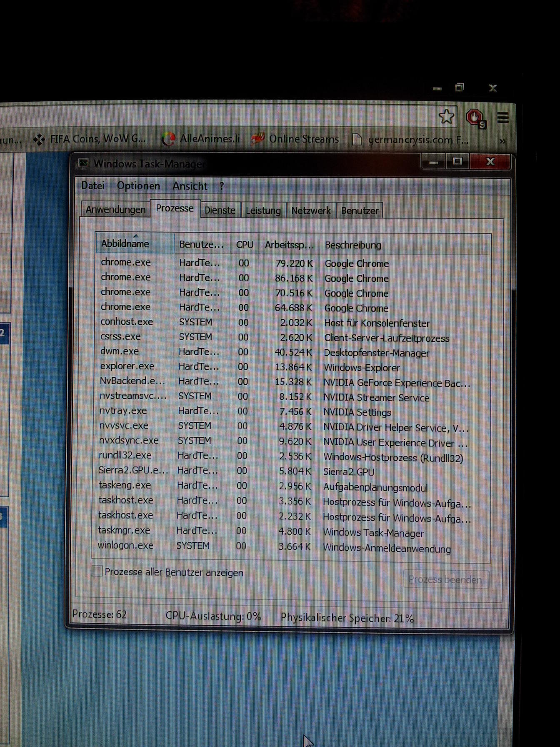Switch to the Netzwerk tab
Viewport: 560px width, 747px height.
click(x=311, y=211)
